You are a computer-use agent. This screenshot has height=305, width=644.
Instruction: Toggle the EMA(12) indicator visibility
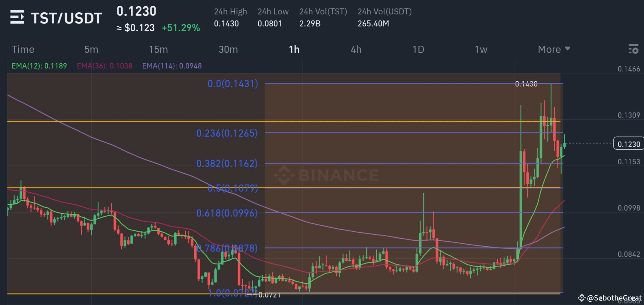point(39,66)
